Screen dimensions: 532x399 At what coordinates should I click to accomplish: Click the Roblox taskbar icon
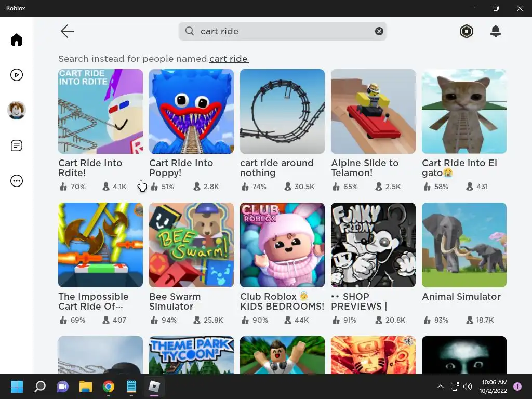pos(154,387)
